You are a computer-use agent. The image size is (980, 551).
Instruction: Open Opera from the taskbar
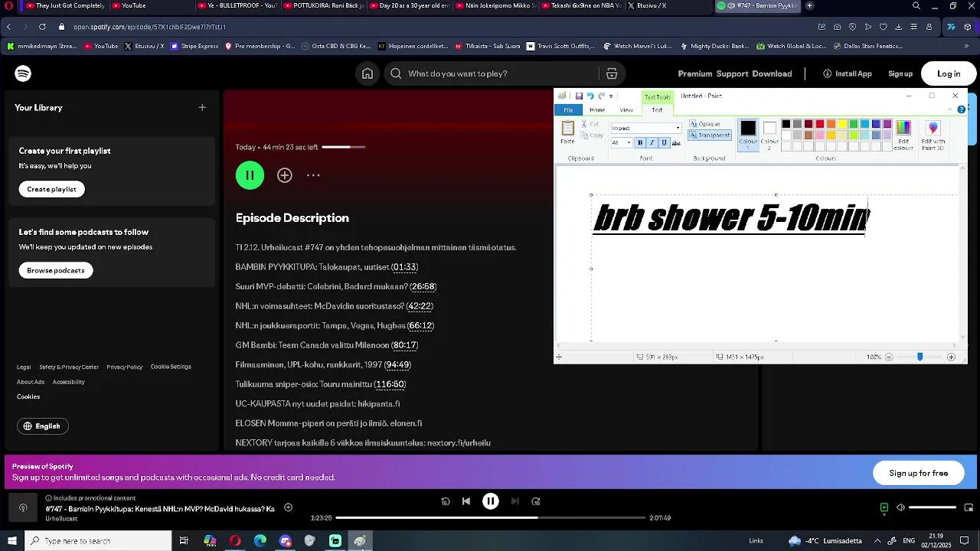pos(235,541)
